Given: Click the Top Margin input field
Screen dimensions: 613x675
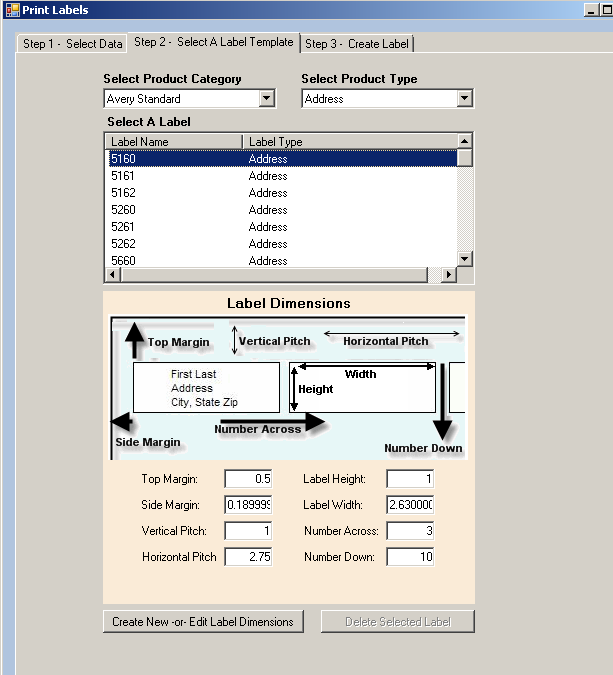Looking at the screenshot, I should tap(248, 479).
